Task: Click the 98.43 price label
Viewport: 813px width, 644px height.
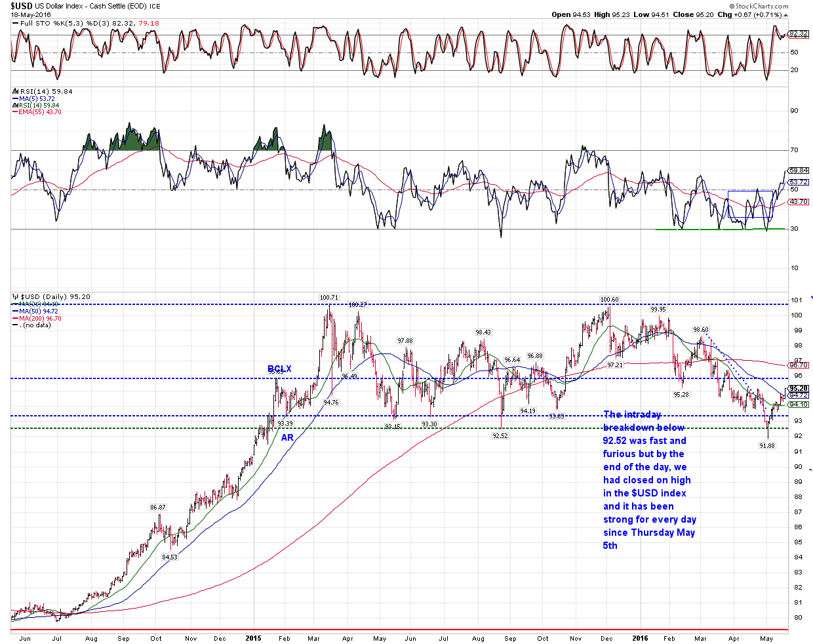Action: tap(483, 332)
